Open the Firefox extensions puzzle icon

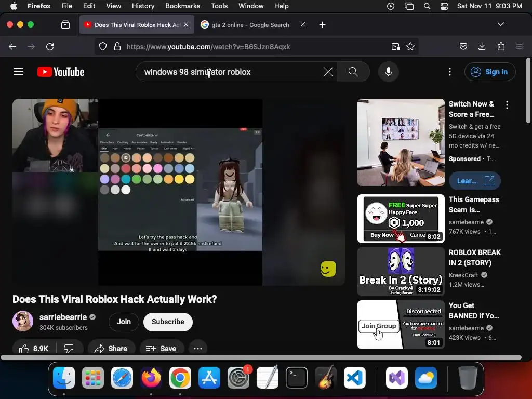[501, 46]
